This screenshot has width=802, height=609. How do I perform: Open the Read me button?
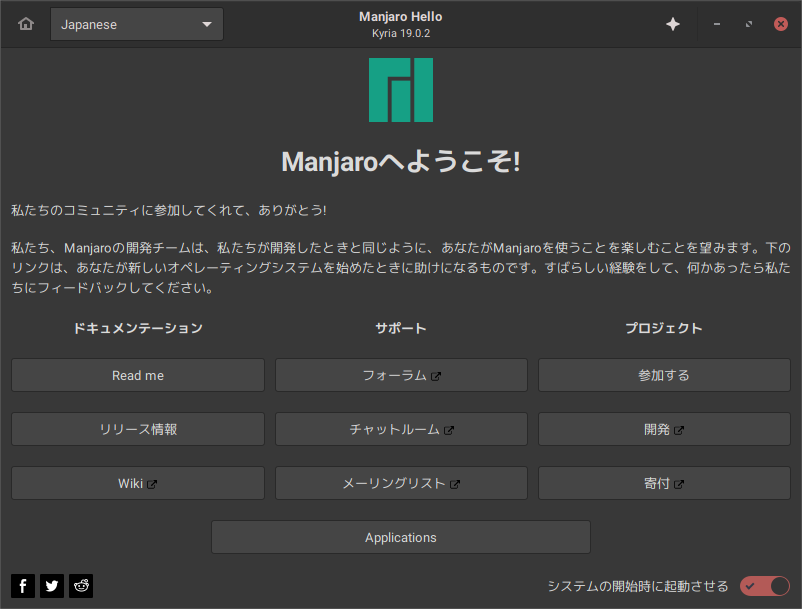[138, 375]
